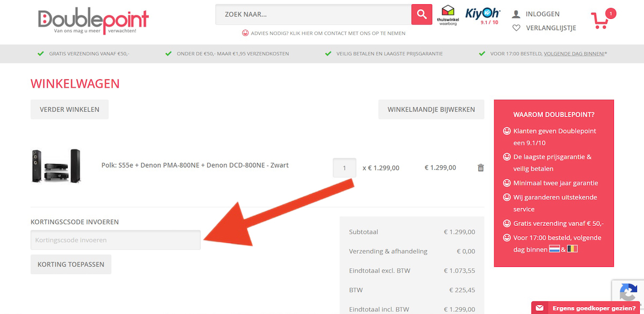Open the Inloggen link
The image size is (644, 314).
point(543,14)
